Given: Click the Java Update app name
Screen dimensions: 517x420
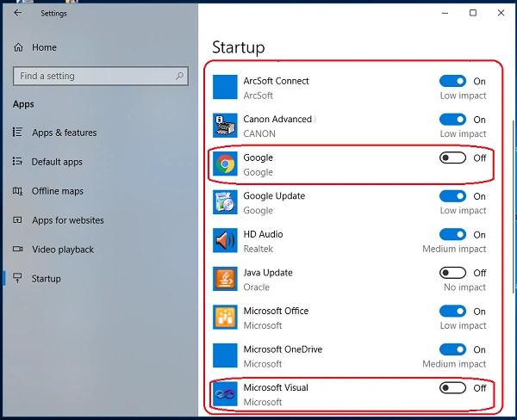Looking at the screenshot, I should [x=268, y=273].
